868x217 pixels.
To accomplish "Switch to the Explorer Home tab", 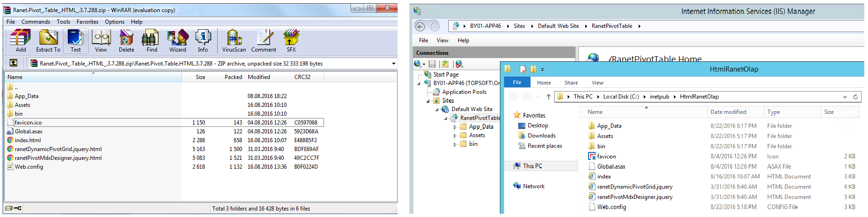I will pyautogui.click(x=544, y=83).
